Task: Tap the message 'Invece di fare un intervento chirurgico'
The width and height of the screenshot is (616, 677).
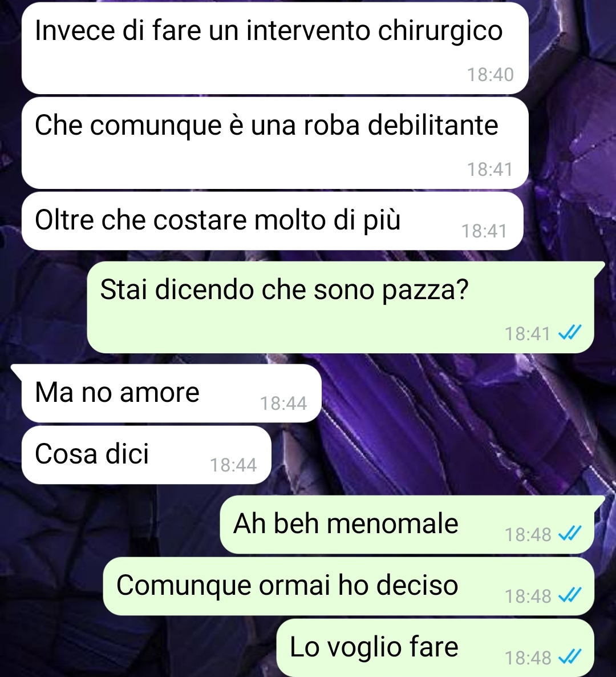Action: (x=275, y=48)
